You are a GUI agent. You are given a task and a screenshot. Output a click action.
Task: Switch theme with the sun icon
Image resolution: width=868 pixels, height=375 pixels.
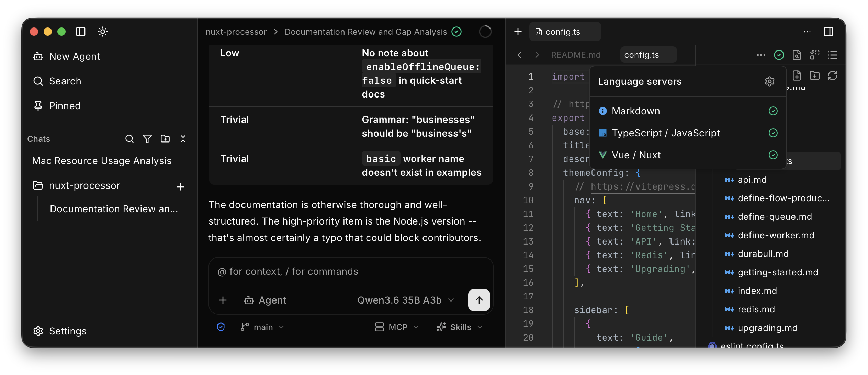coord(103,32)
